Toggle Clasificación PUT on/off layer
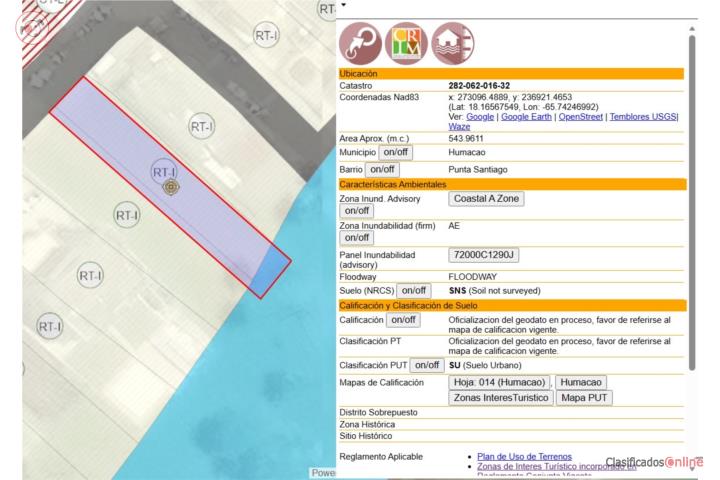This screenshot has width=720, height=480. tap(427, 365)
